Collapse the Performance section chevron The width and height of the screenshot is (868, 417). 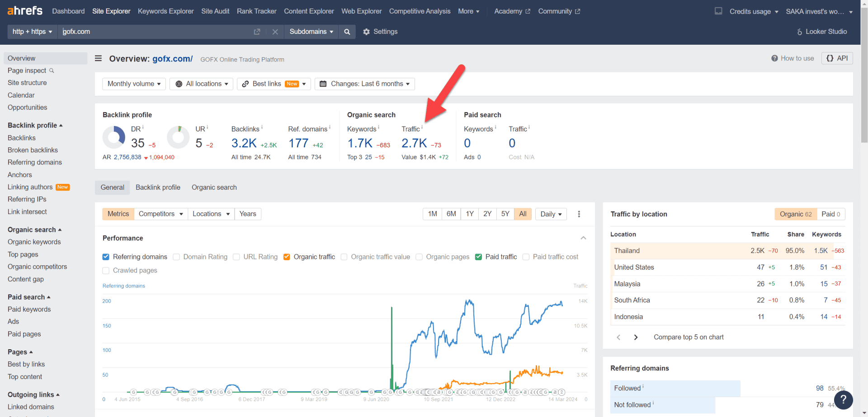(x=583, y=238)
